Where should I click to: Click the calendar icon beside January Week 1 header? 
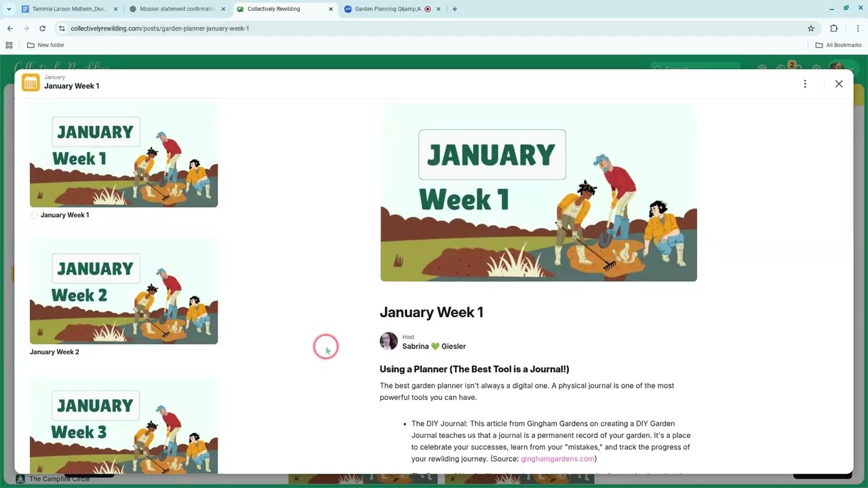tap(31, 82)
